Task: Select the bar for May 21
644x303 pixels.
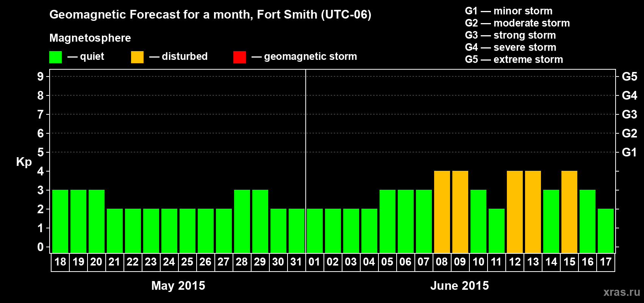Action: [x=115, y=231]
